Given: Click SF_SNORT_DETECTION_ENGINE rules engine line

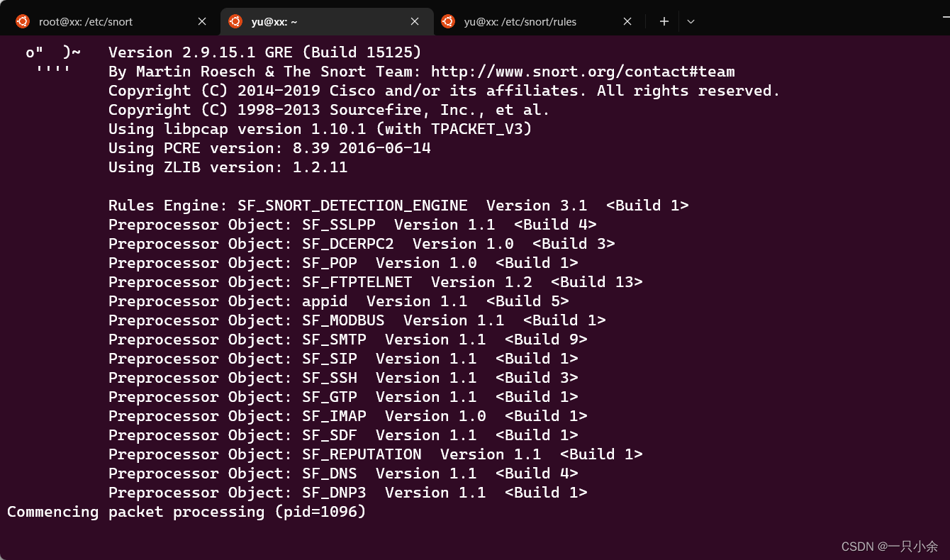Looking at the screenshot, I should [x=398, y=206].
